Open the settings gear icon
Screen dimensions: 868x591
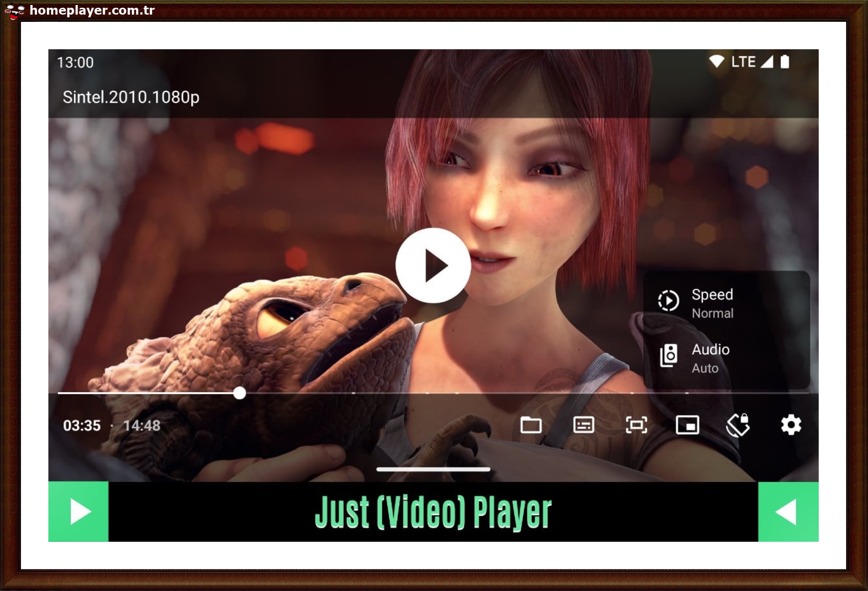(x=790, y=425)
